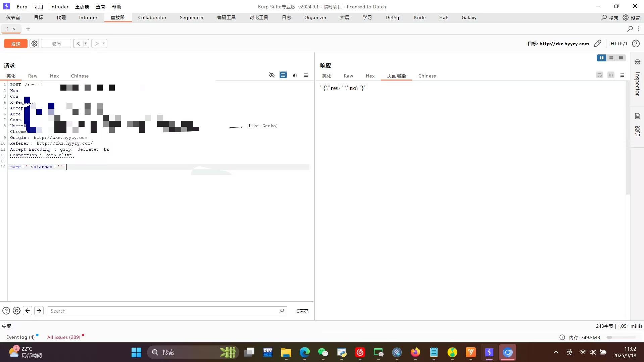Go to previous search match arrow
This screenshot has width=644, height=362.
tap(28, 311)
